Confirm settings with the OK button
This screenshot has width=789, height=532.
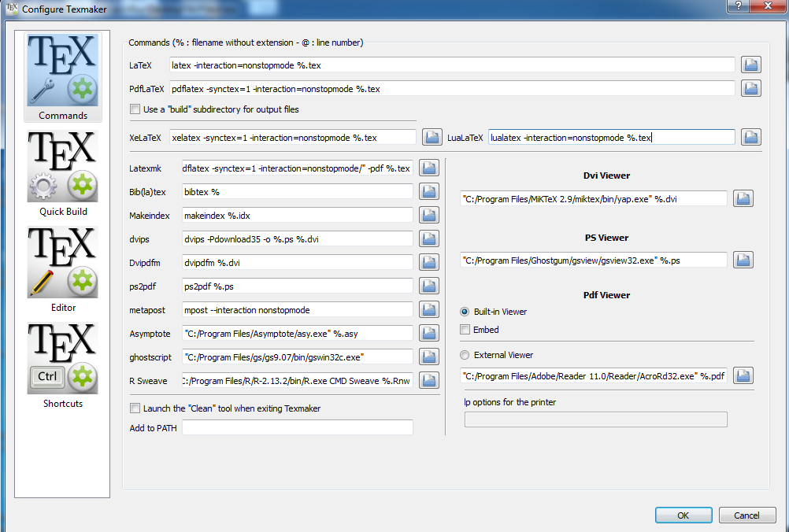[683, 515]
